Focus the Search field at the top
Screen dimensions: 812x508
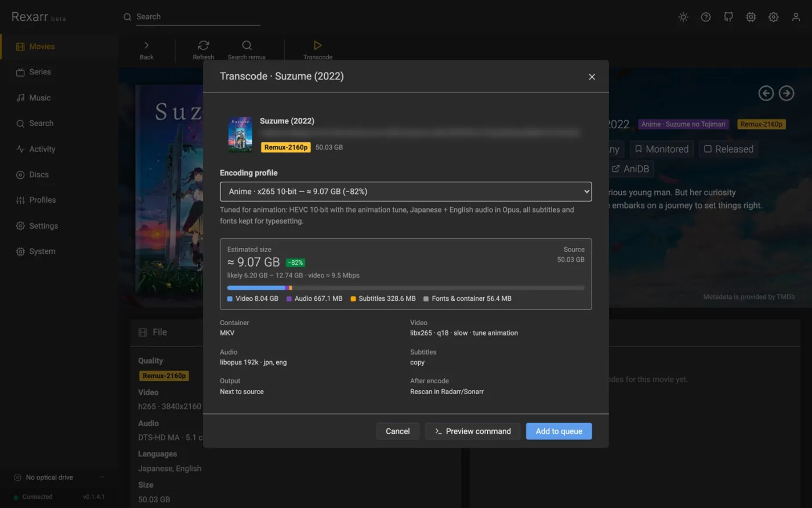[x=197, y=17]
